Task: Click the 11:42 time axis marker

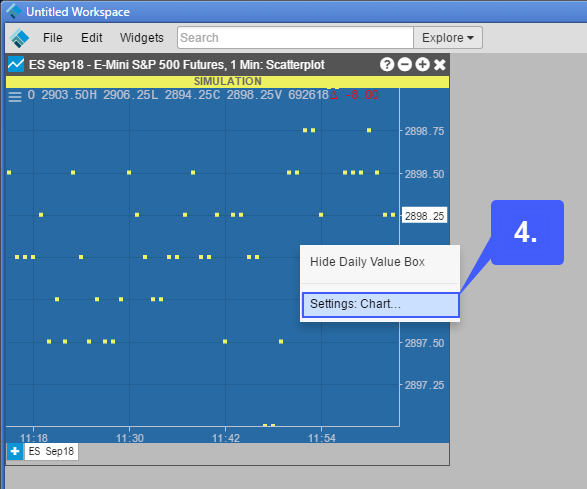Action: coord(226,438)
